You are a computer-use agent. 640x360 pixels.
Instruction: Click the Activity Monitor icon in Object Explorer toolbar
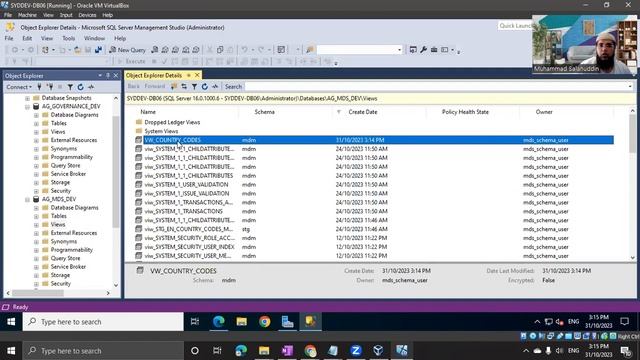click(x=91, y=87)
